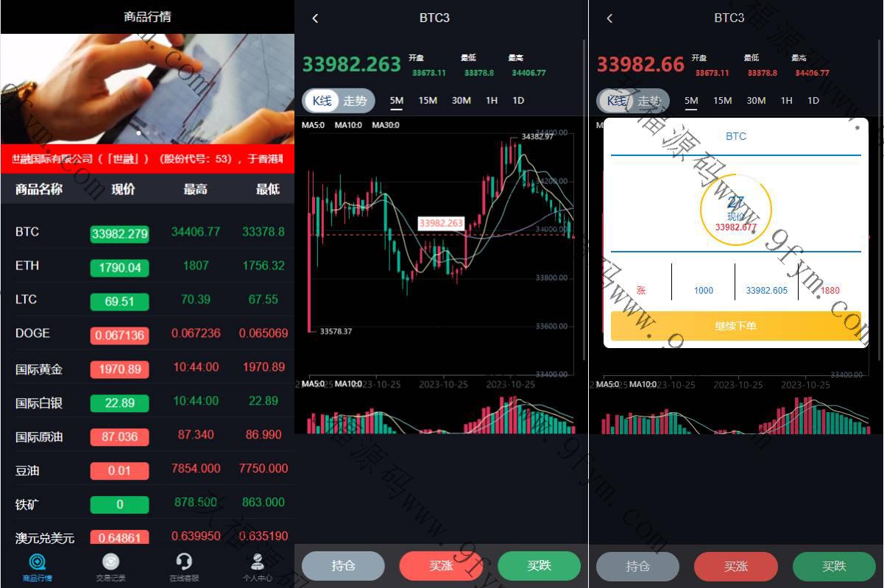Go back using arrow in right BTC3 panel
This screenshot has height=588, width=884.
pyautogui.click(x=609, y=18)
